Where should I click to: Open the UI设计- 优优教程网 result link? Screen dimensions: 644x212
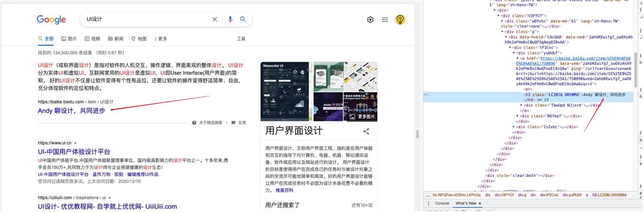[x=107, y=206]
